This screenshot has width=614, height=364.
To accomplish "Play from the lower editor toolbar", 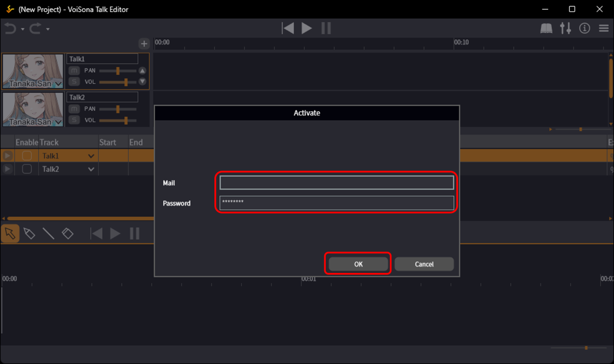I will (x=115, y=234).
